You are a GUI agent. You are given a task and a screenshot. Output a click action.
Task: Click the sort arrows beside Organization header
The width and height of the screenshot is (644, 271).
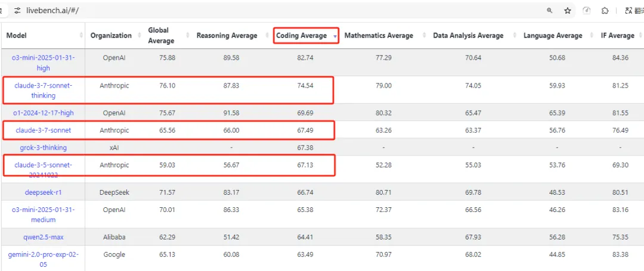(138, 36)
